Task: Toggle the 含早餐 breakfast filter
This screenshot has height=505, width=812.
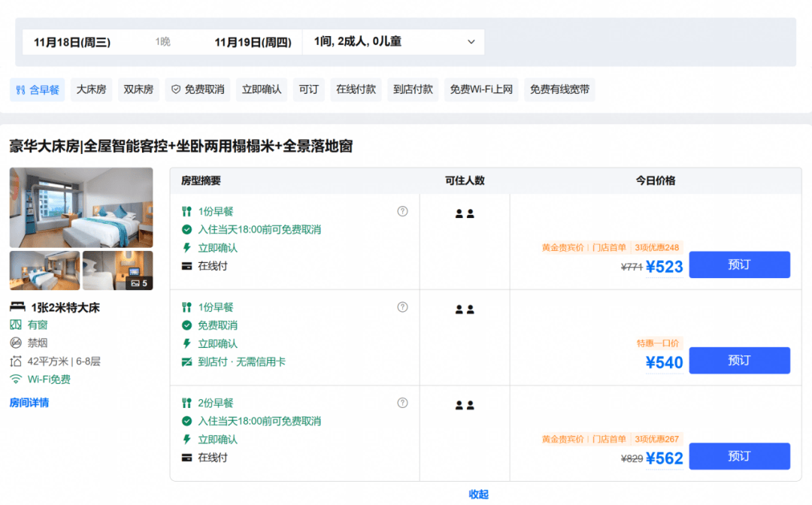Action: click(x=38, y=89)
